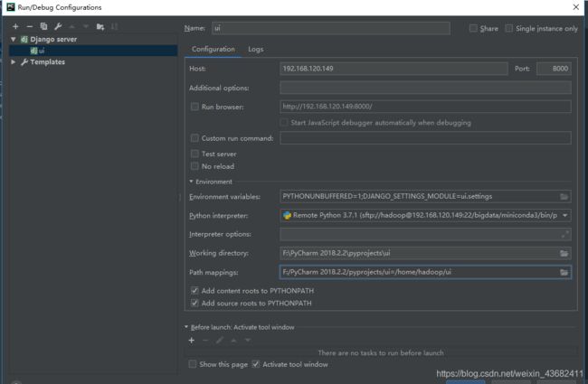Toggle the Run browser checkbox
This screenshot has width=588, height=384.
click(194, 107)
